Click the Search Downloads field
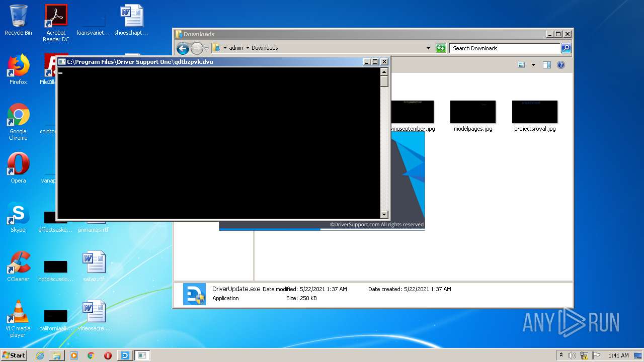Screen dimensions: 644x362 point(505,48)
